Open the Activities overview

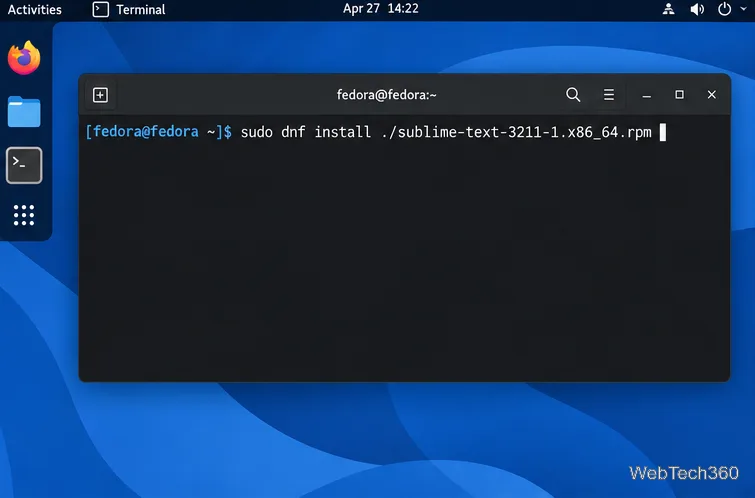pyautogui.click(x=35, y=10)
